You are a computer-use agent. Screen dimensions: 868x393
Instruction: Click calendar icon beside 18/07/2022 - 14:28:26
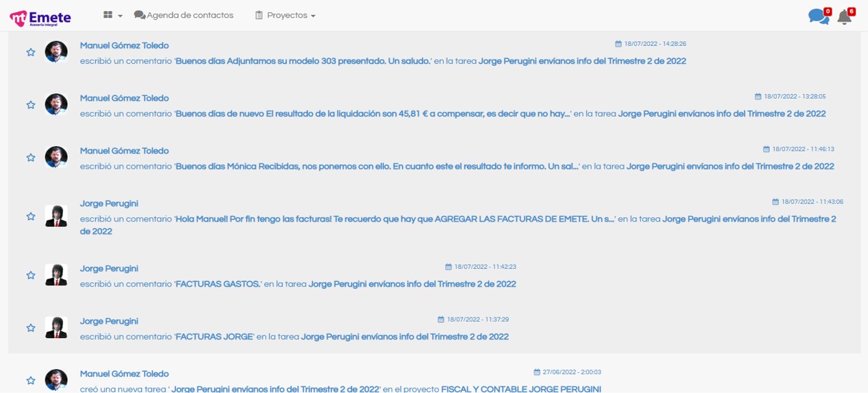[x=618, y=44]
